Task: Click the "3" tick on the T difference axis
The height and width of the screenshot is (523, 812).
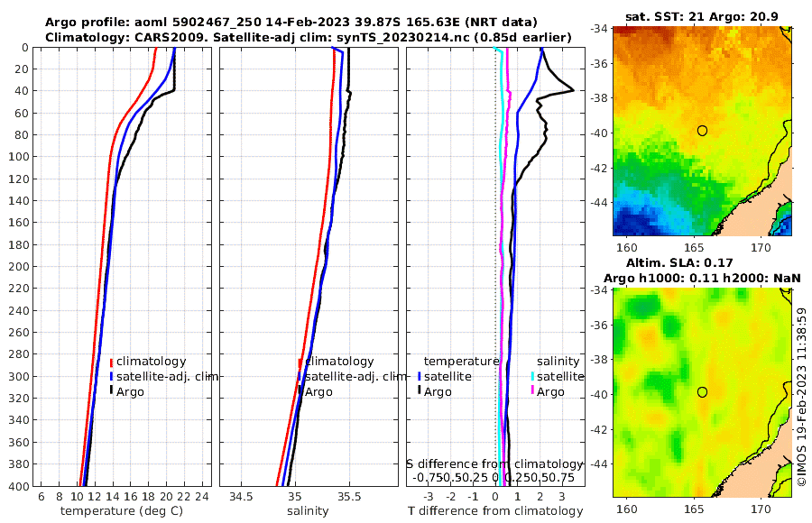Action: (x=562, y=497)
